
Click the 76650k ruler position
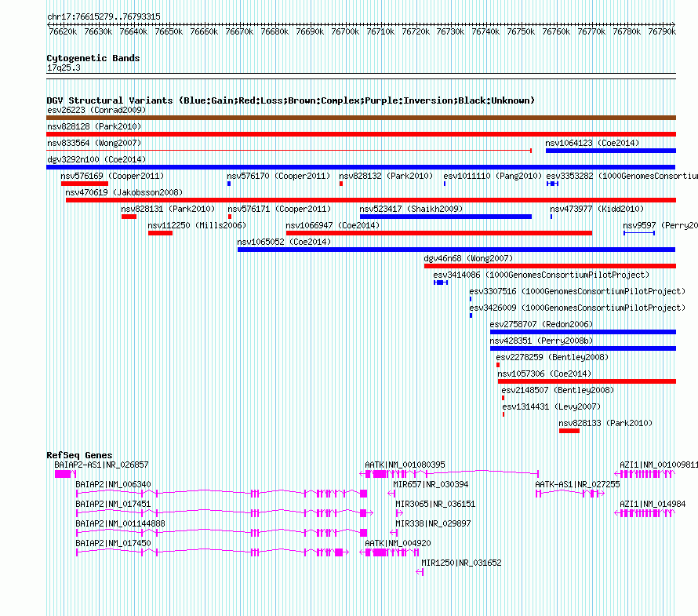[x=169, y=31]
